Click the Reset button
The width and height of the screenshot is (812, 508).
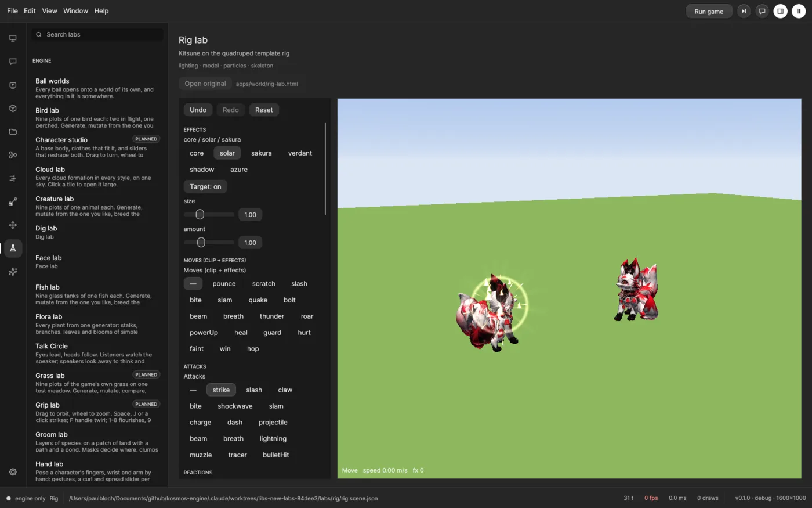point(264,110)
